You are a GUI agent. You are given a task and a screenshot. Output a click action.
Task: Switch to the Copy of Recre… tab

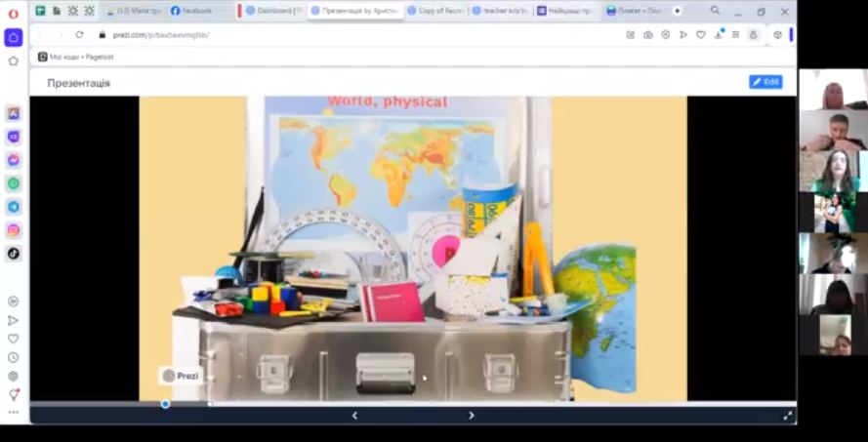coord(436,11)
